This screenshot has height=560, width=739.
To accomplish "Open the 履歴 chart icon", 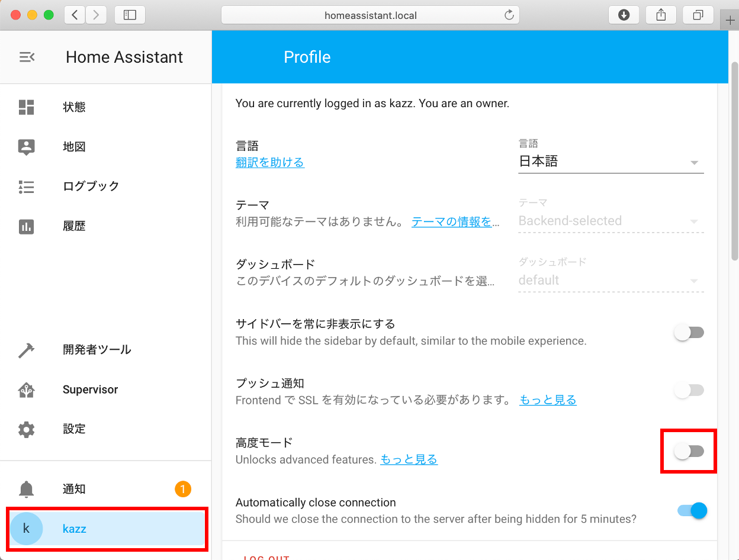I will (x=27, y=226).
